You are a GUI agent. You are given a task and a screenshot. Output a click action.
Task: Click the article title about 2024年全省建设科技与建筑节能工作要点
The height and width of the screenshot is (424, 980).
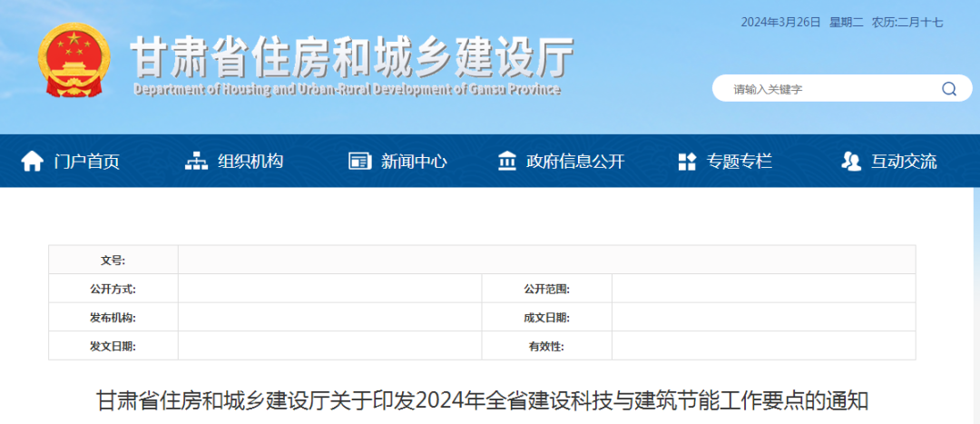483,400
